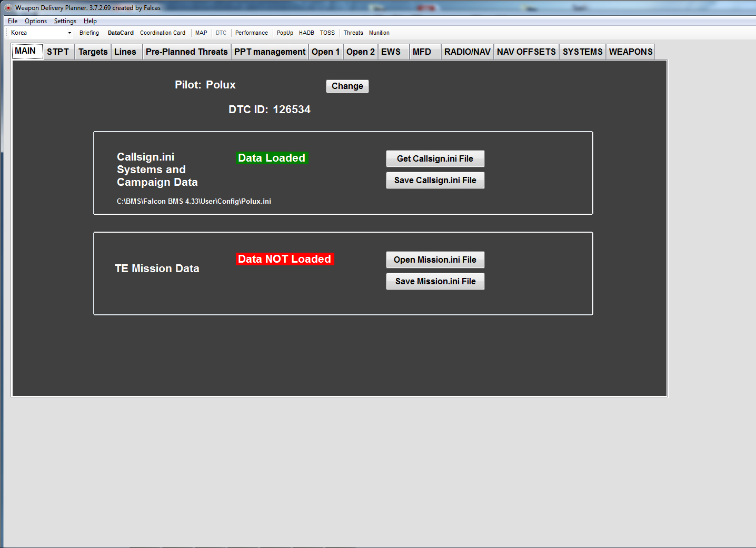
Task: Open the DataCard toolbar item
Action: 121,33
